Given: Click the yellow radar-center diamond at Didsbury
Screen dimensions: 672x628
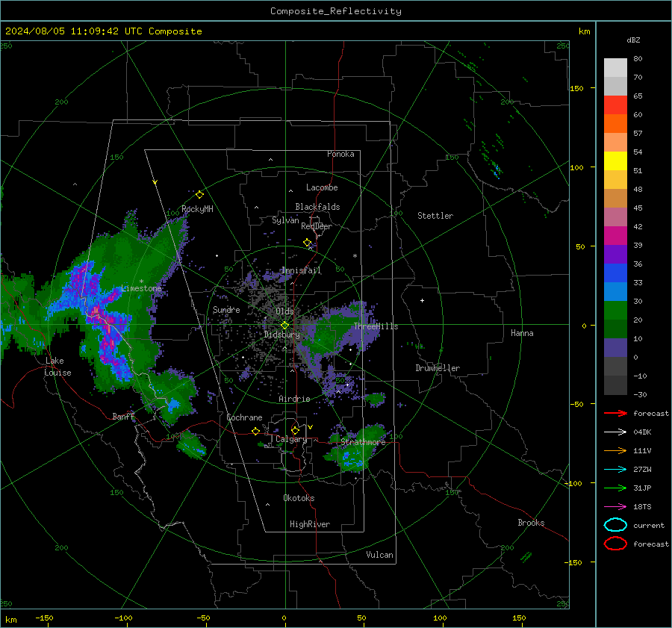Looking at the screenshot, I should coord(284,326).
